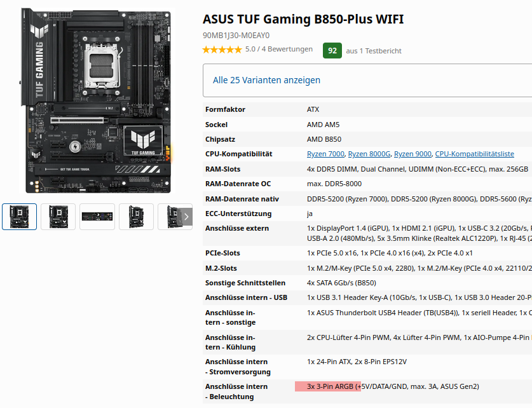The width and height of the screenshot is (532, 408).
Task: Click the large motherboard product image
Action: coord(97,100)
